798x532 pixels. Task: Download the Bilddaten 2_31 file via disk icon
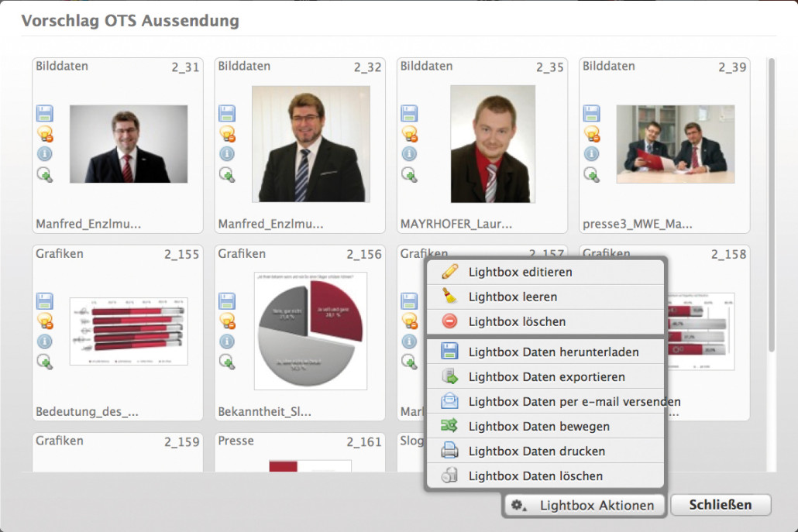pos(45,113)
